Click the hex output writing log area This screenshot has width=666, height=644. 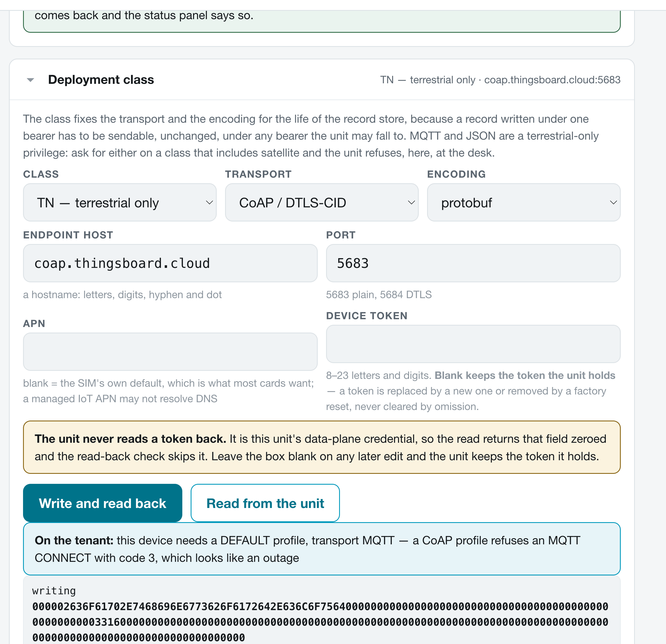(x=321, y=610)
